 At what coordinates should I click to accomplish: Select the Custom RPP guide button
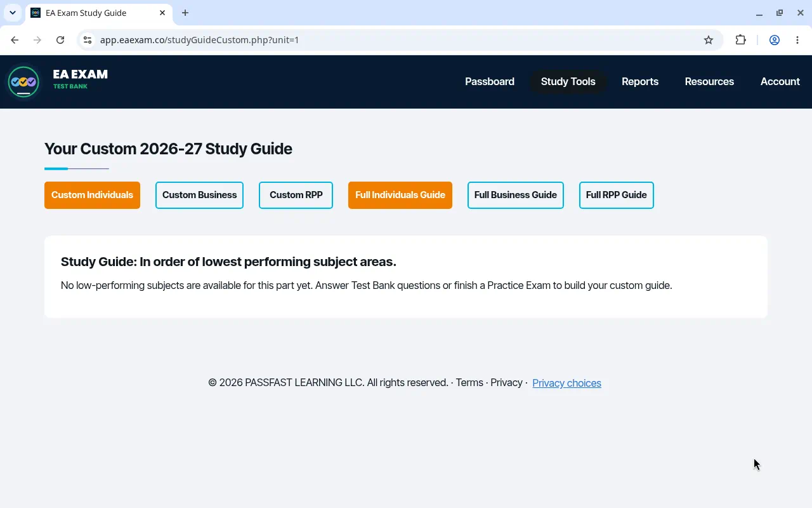tap(296, 195)
